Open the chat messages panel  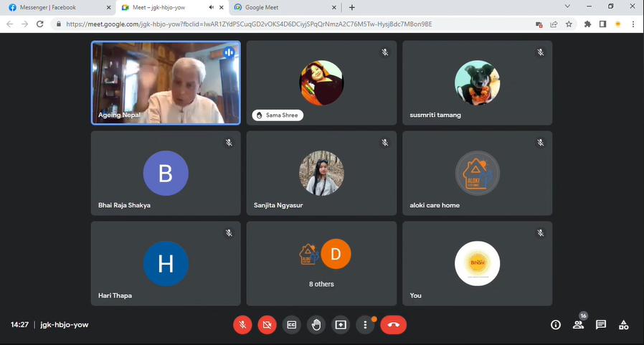click(x=601, y=325)
